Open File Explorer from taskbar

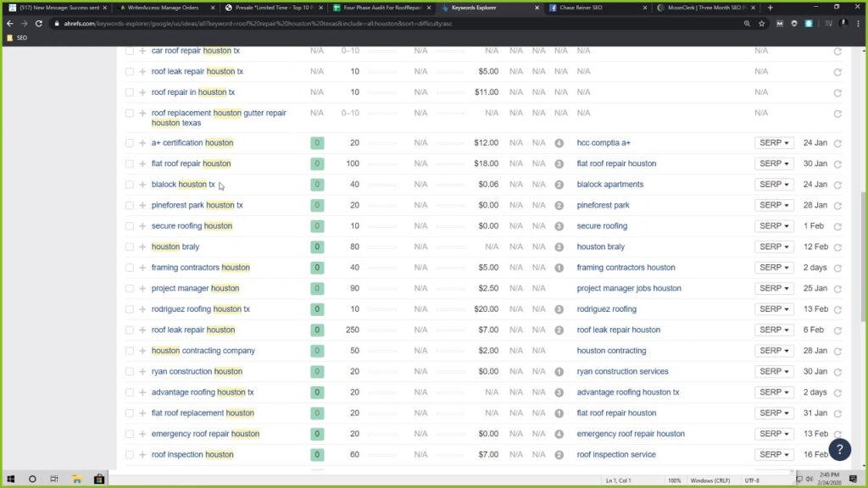pyautogui.click(x=76, y=480)
